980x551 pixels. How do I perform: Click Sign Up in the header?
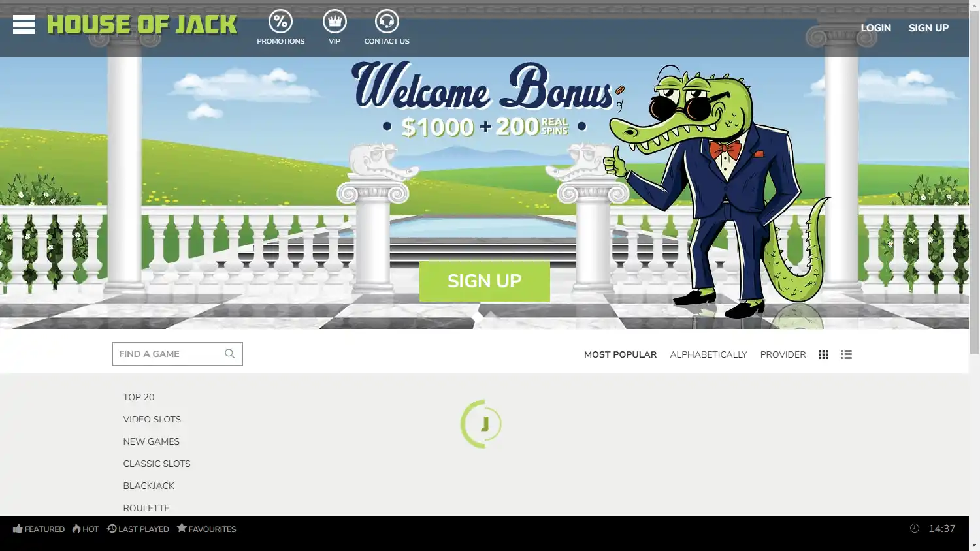pos(928,28)
